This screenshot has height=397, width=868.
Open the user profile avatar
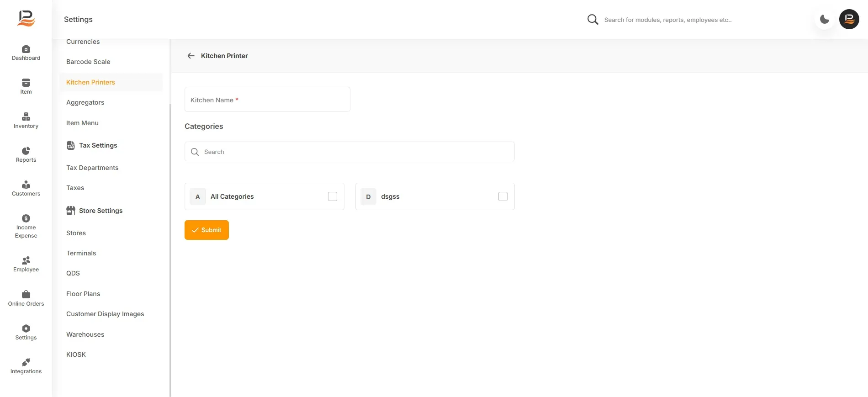[849, 19]
